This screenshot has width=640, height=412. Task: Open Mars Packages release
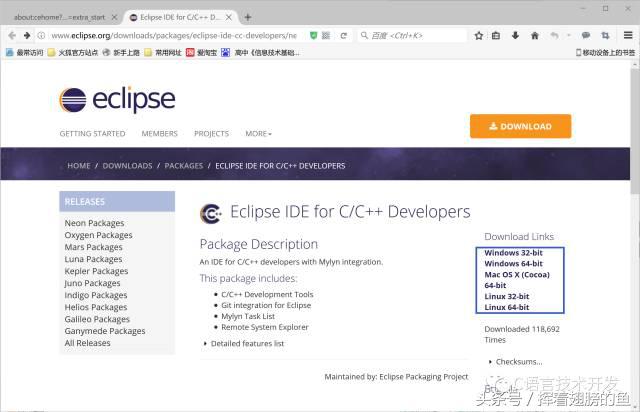[93, 247]
